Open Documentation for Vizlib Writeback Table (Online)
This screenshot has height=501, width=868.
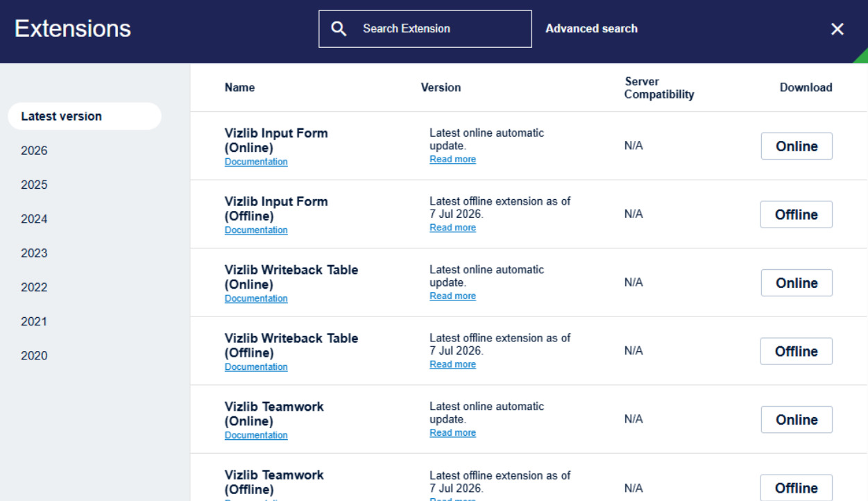pyautogui.click(x=256, y=298)
